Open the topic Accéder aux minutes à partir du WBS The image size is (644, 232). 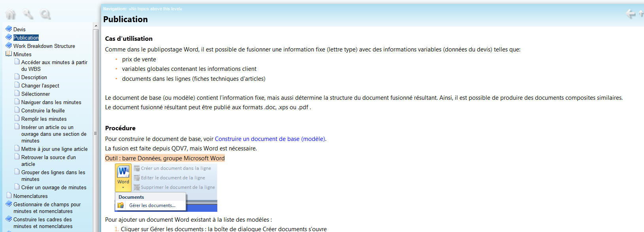[54, 65]
